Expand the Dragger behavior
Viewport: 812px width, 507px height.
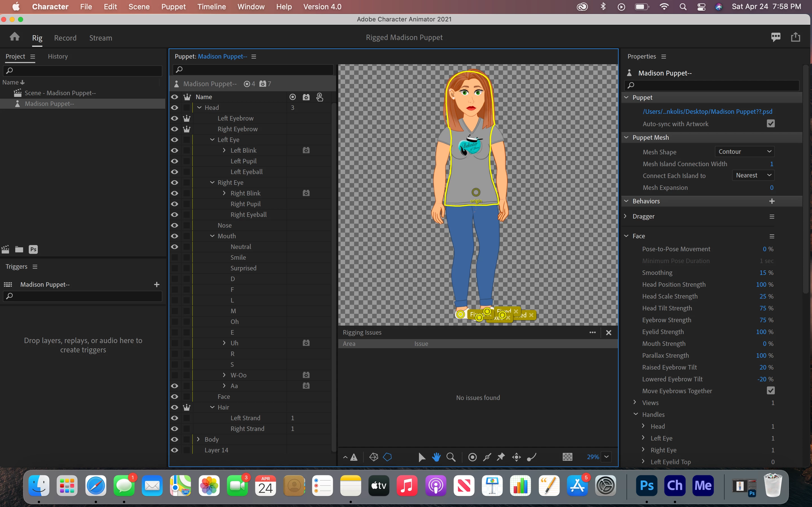(625, 216)
